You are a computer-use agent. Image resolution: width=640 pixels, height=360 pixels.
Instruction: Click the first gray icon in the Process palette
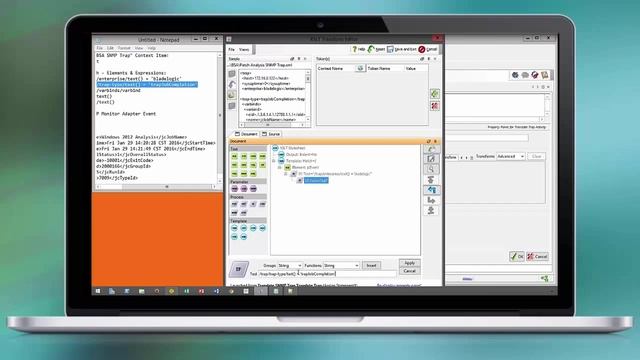235,204
